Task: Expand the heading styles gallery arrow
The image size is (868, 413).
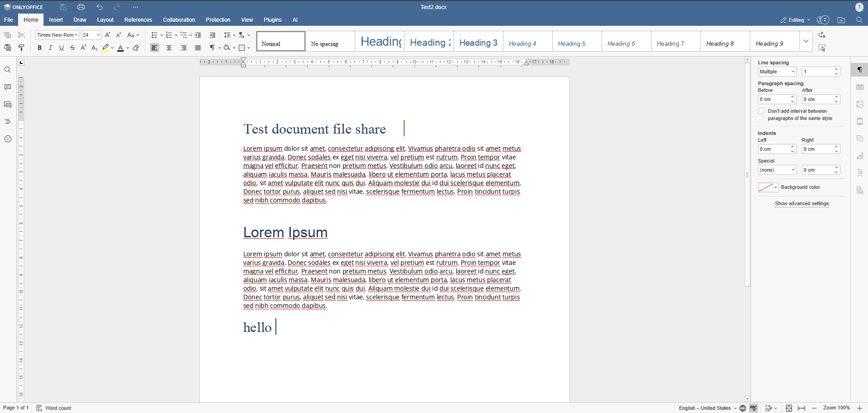Action: tap(806, 41)
